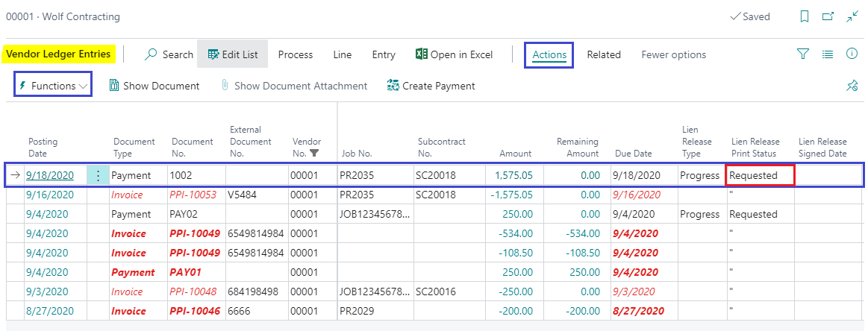
Task: Click Open in Excel
Action: click(454, 54)
